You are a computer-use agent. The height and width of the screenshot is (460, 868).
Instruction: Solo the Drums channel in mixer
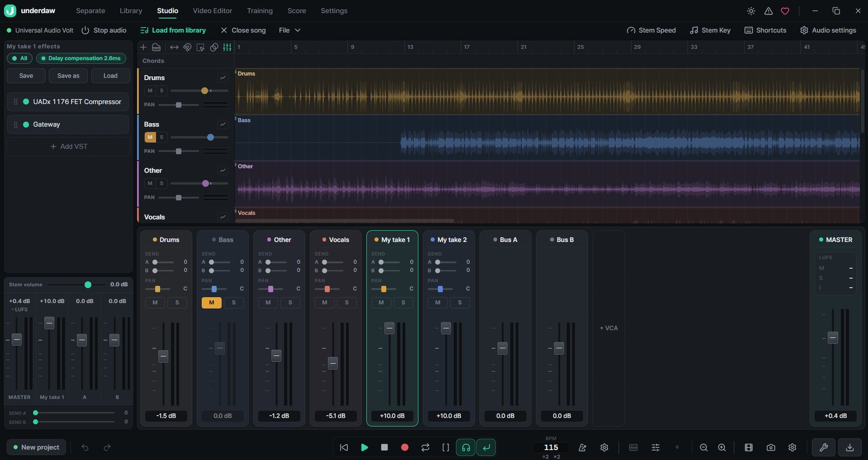coord(177,303)
